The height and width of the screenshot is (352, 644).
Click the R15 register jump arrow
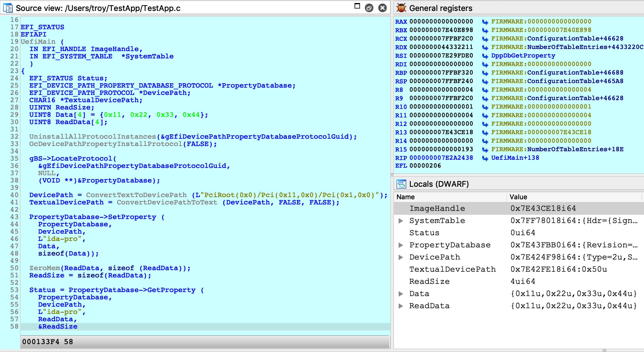point(485,149)
